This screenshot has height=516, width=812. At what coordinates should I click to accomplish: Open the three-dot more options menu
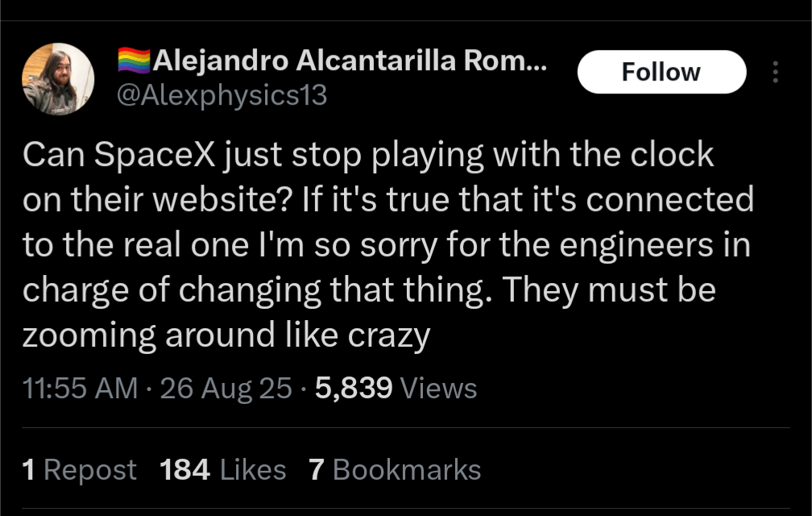775,72
